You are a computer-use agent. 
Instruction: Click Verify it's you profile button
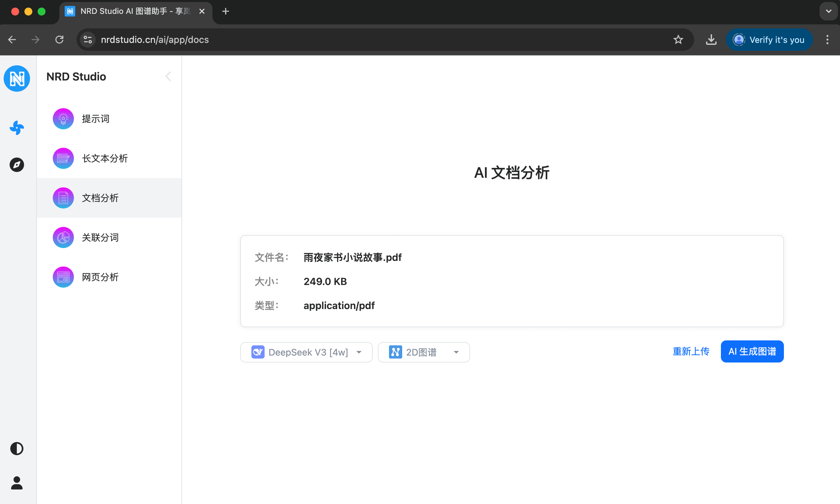click(769, 40)
